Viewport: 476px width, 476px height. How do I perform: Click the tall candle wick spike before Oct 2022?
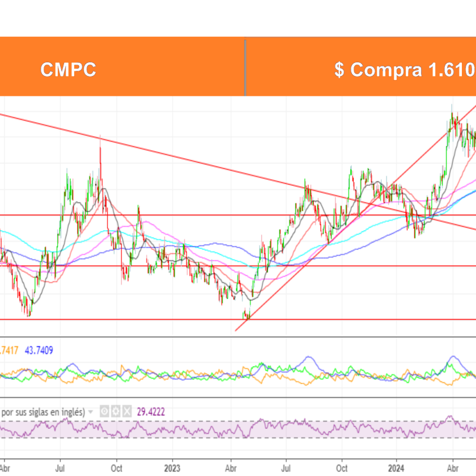pyautogui.click(x=100, y=142)
